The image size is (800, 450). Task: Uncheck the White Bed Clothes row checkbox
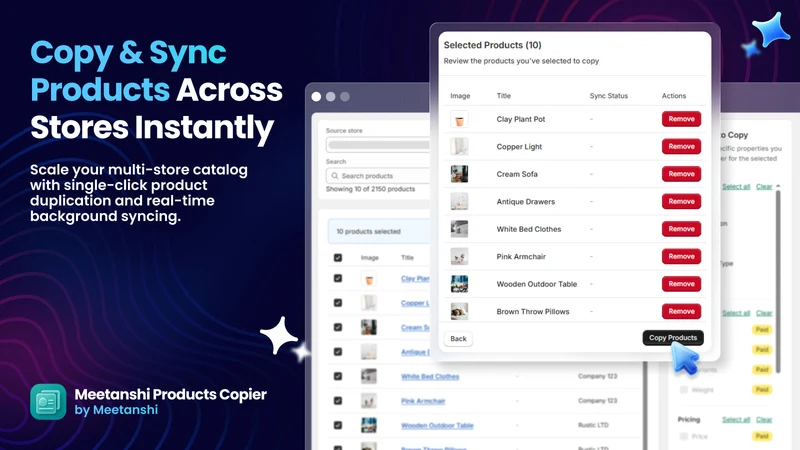point(338,377)
